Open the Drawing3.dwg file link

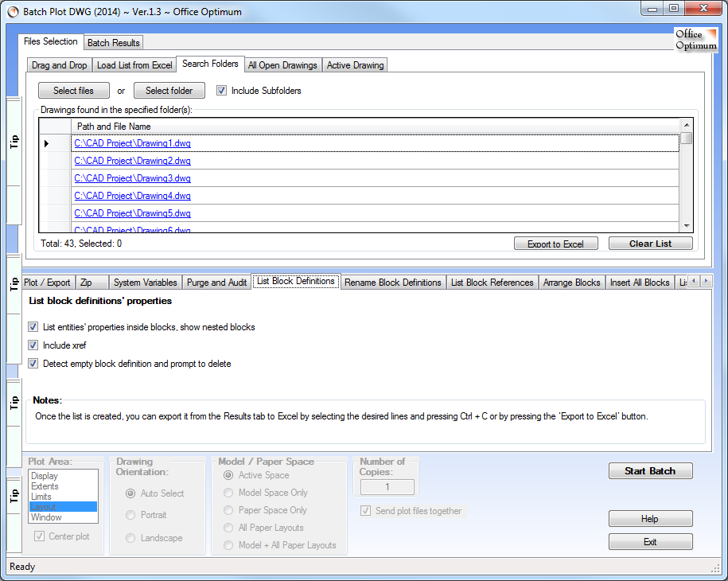pyautogui.click(x=132, y=178)
